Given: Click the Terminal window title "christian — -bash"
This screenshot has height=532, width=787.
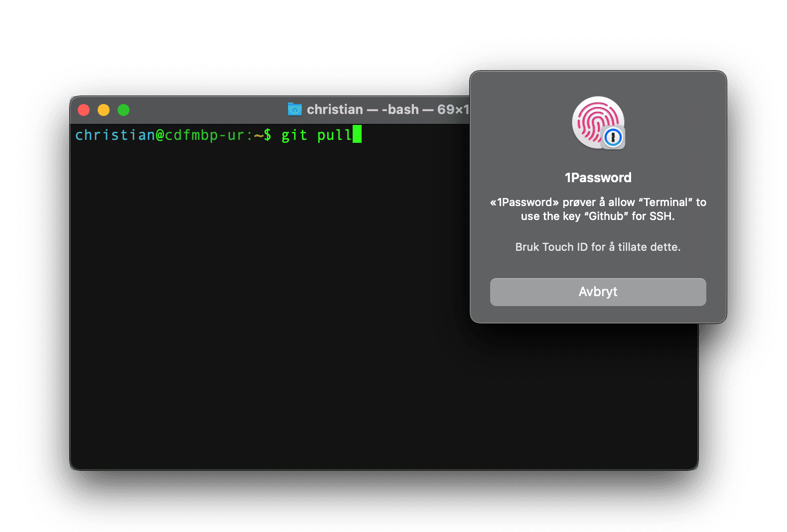Looking at the screenshot, I should tap(363, 109).
